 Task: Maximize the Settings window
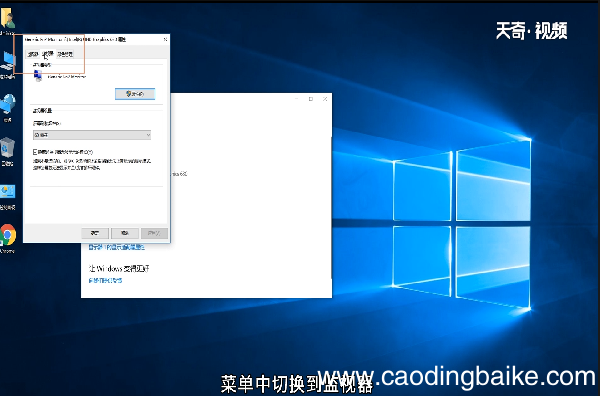point(311,99)
